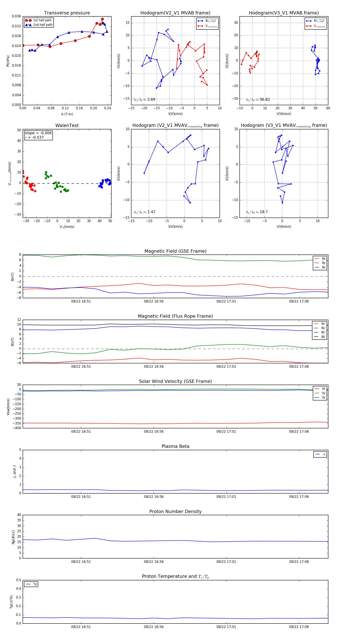
Task: Select the "1st half path" legend entry
Action: click(x=38, y=20)
